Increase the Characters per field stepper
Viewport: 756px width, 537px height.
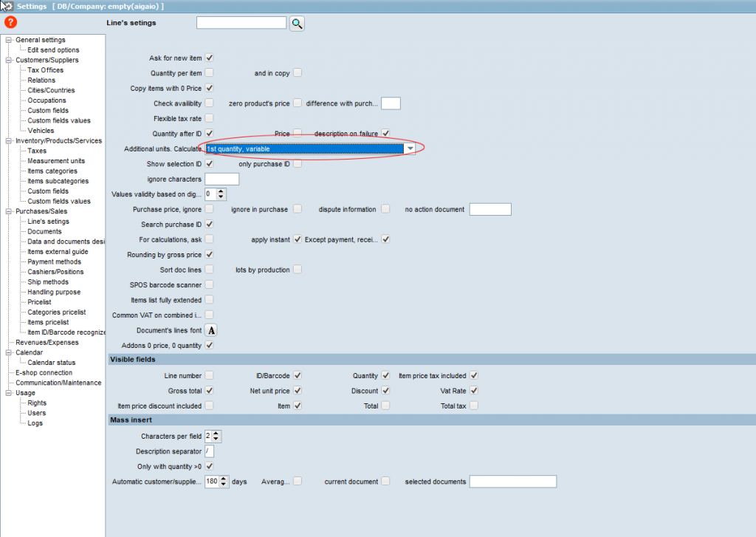point(217,434)
